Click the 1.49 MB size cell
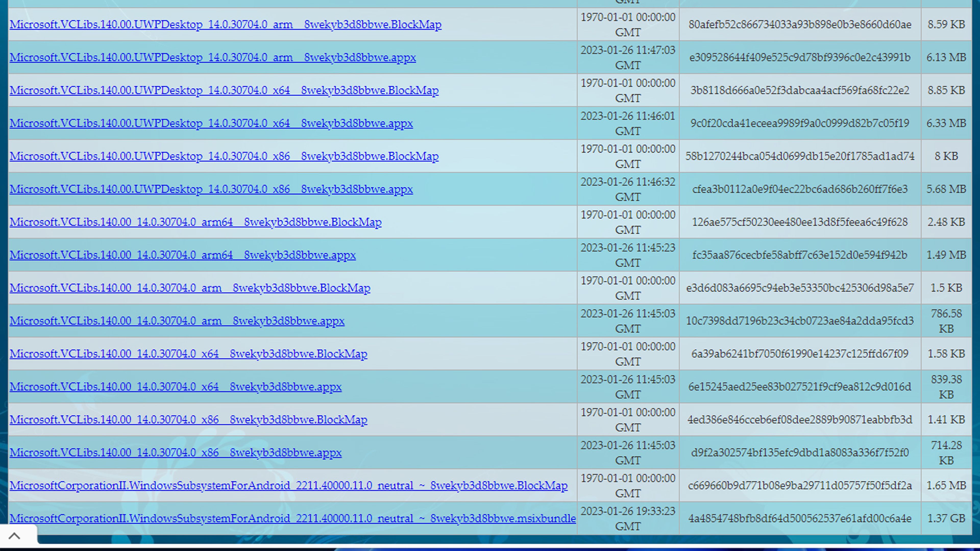This screenshot has width=980, height=551. click(946, 255)
